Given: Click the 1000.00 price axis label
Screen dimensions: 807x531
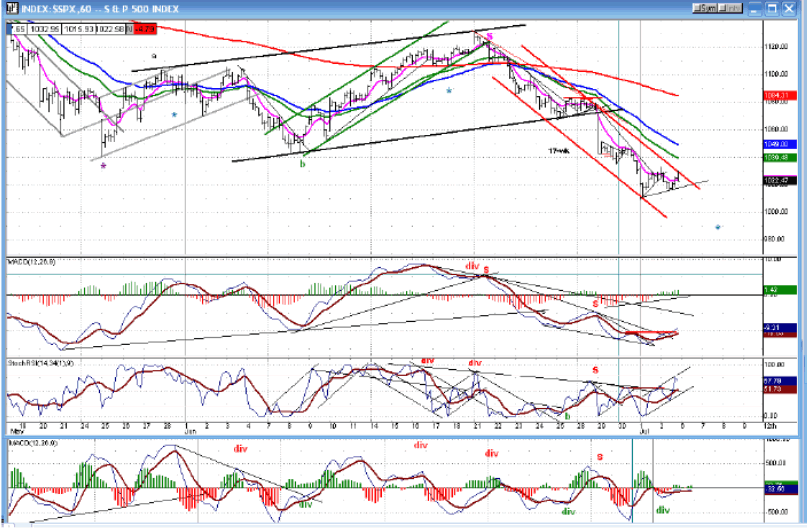Looking at the screenshot, I should 776,211.
